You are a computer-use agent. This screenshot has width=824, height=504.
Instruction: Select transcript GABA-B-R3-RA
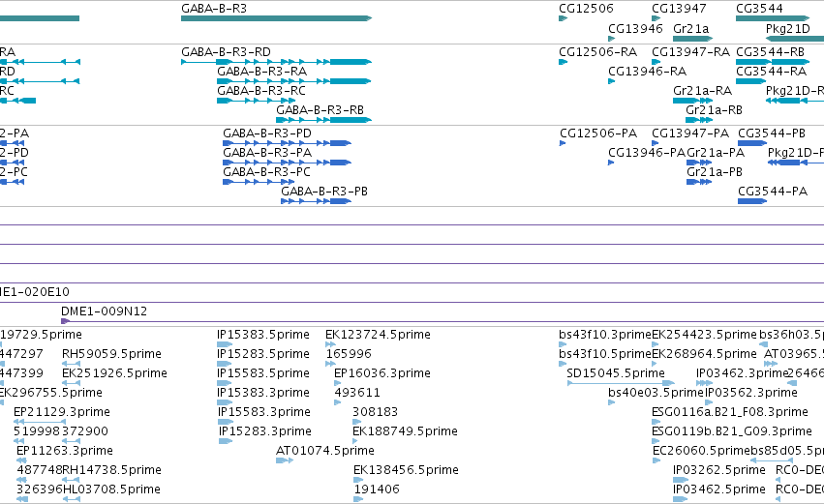coord(261,72)
